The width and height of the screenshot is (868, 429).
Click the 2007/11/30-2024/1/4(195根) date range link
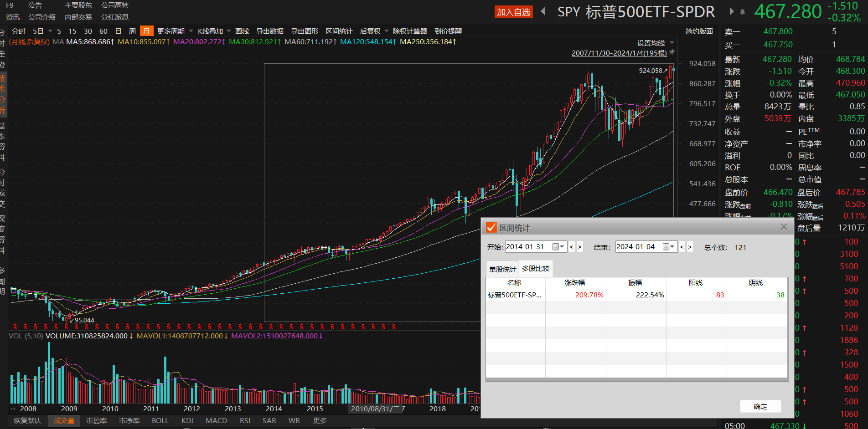619,53
